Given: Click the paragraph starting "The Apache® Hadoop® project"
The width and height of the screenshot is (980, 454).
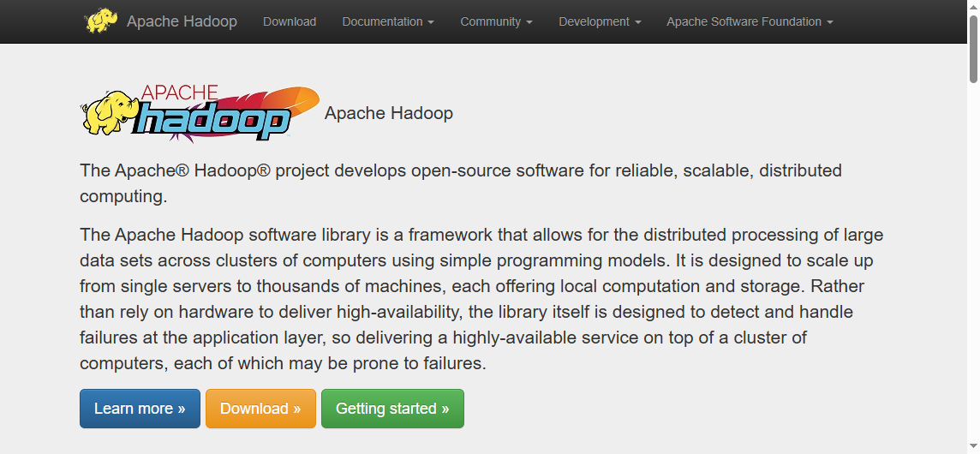Looking at the screenshot, I should click(461, 182).
